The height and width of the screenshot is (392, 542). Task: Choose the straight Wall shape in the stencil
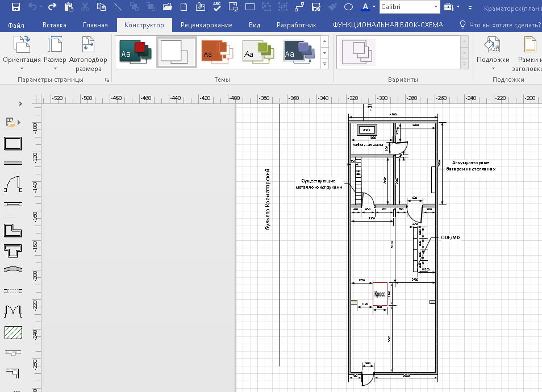[13, 163]
